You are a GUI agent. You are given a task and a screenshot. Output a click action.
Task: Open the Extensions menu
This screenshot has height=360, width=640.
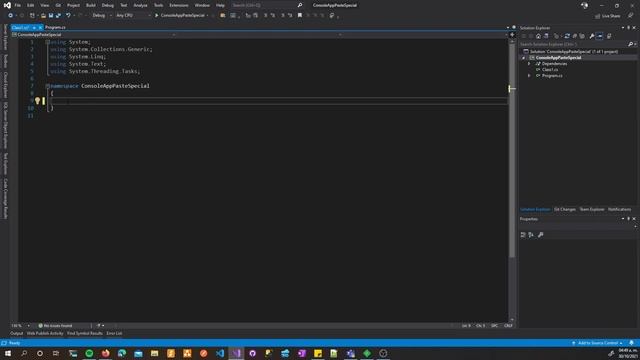179,5
